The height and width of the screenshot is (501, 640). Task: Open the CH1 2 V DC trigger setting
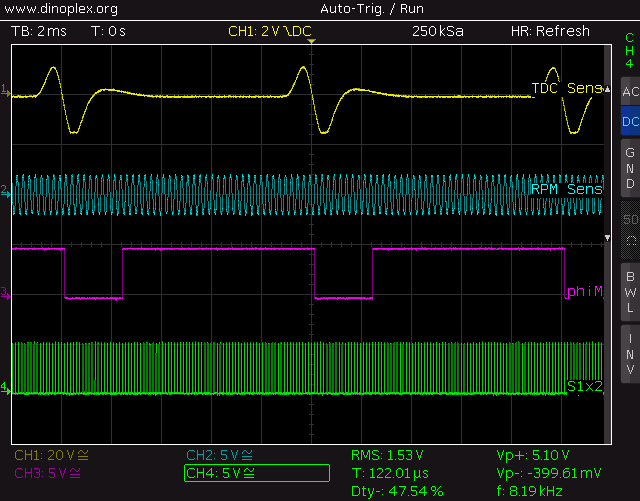270,31
